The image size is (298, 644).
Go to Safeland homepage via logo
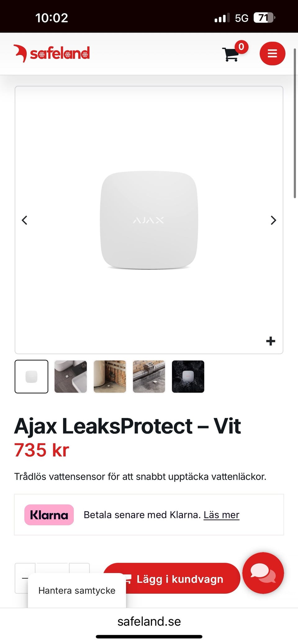click(x=52, y=53)
